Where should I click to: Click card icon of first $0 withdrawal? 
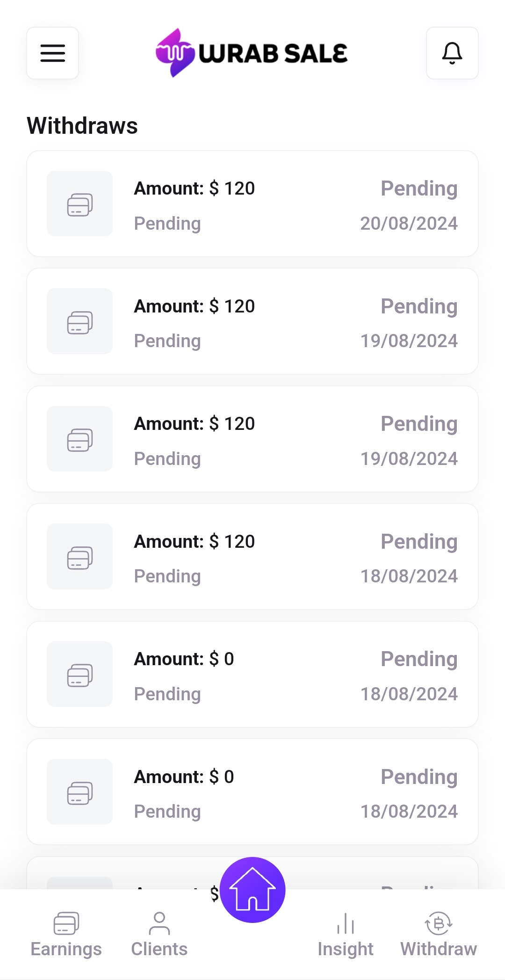tap(79, 674)
